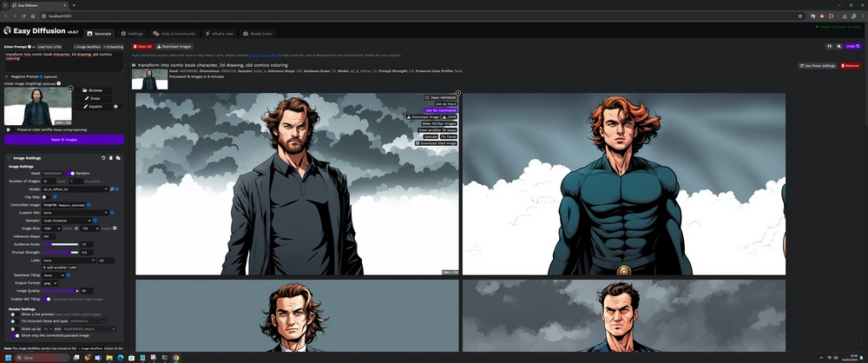Close the image hover menu X
The image size is (868, 363).
[x=458, y=93]
